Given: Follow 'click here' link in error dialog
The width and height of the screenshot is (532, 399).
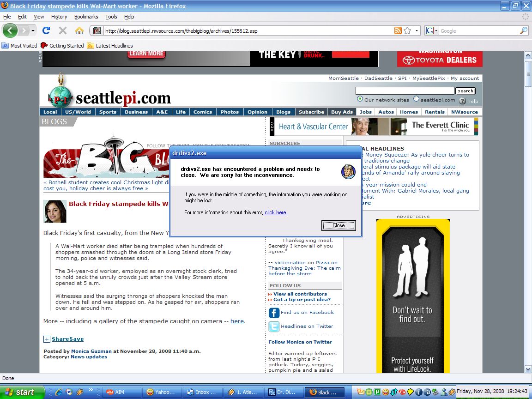Looking at the screenshot, I should click(x=276, y=212).
